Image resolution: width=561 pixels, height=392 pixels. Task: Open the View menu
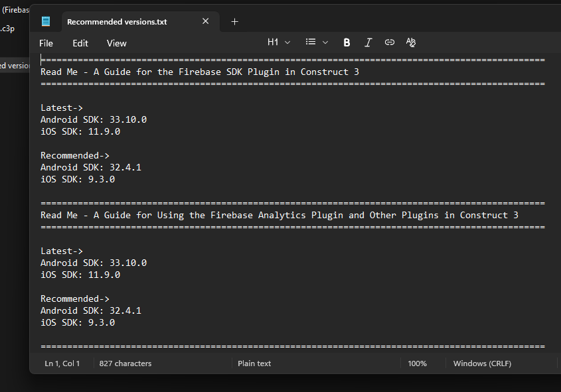coord(117,43)
